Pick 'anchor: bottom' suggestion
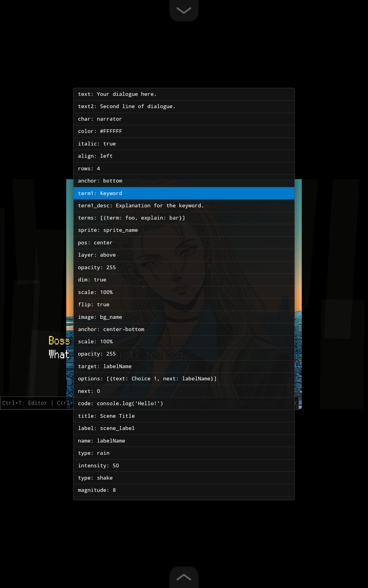The width and height of the screenshot is (368, 588). [184, 181]
